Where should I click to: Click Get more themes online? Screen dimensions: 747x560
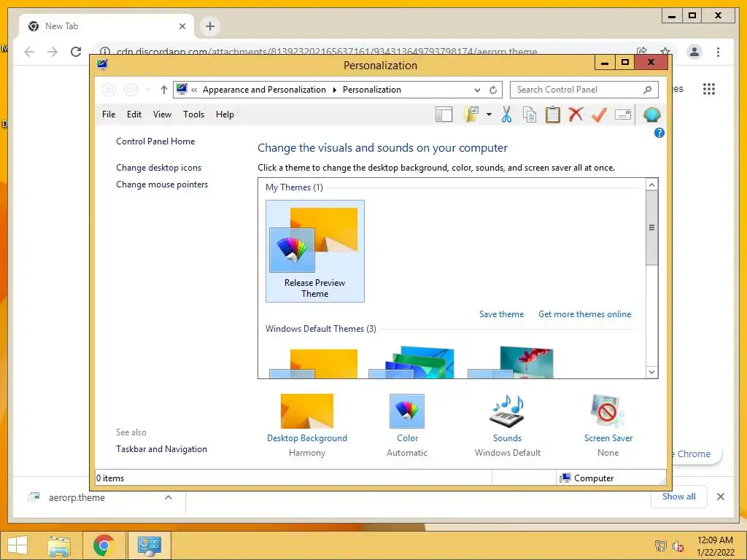coord(584,314)
